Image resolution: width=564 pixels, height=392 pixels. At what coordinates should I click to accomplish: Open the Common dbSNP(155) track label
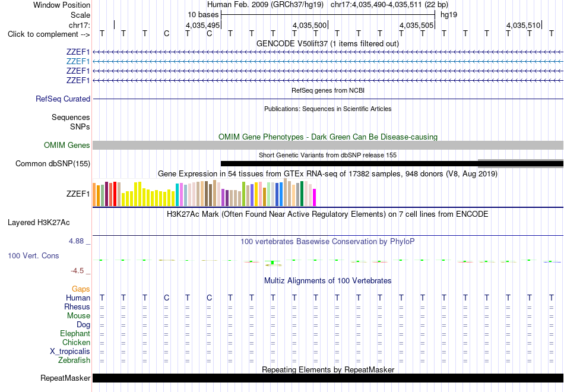click(x=52, y=164)
